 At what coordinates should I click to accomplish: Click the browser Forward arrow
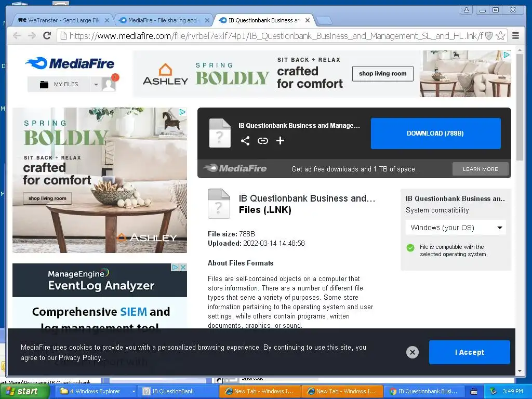32,36
